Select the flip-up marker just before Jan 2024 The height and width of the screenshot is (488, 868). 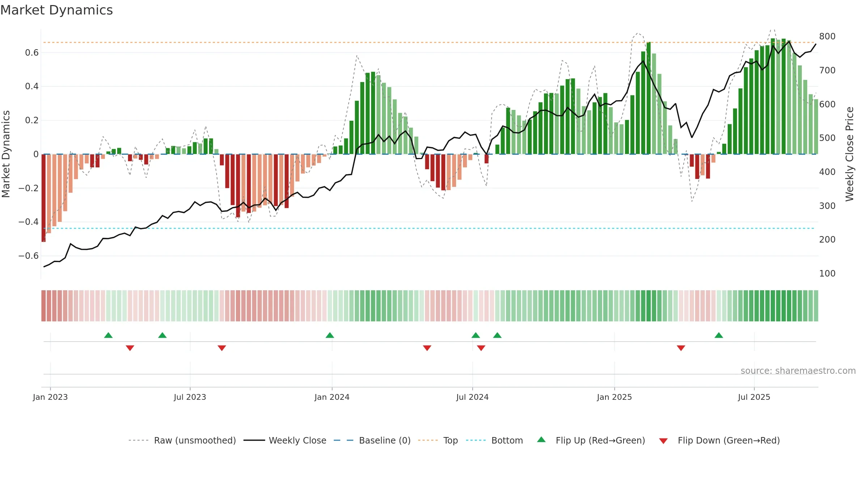click(x=330, y=335)
